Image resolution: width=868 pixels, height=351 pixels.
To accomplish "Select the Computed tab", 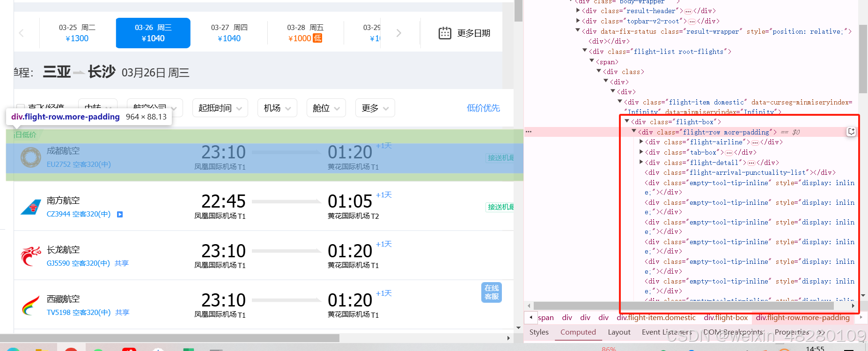I will point(578,332).
